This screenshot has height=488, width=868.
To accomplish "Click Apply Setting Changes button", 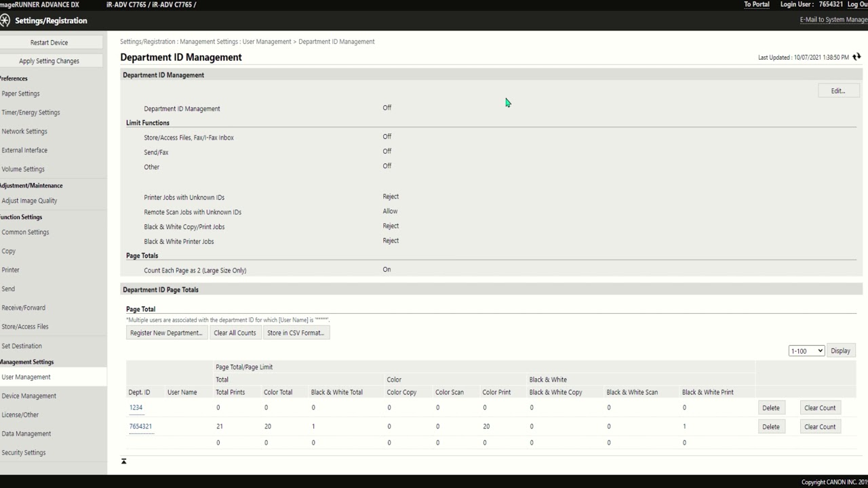I will click(x=50, y=61).
